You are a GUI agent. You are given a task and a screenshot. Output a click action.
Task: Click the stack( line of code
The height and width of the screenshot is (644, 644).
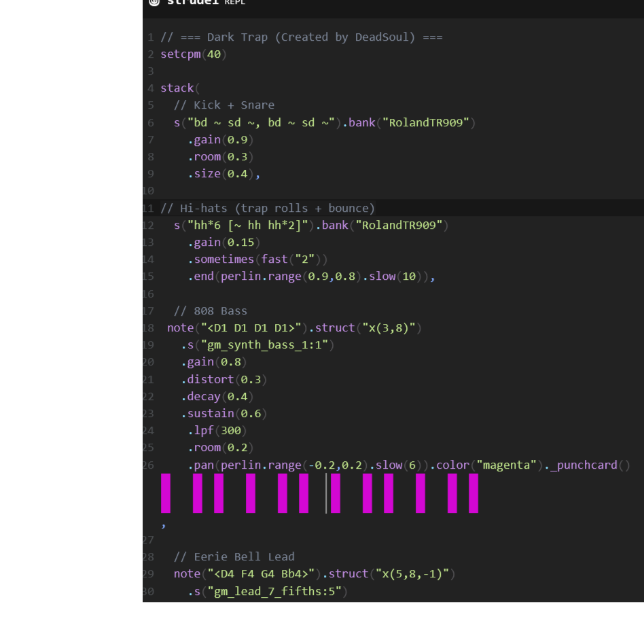click(180, 88)
